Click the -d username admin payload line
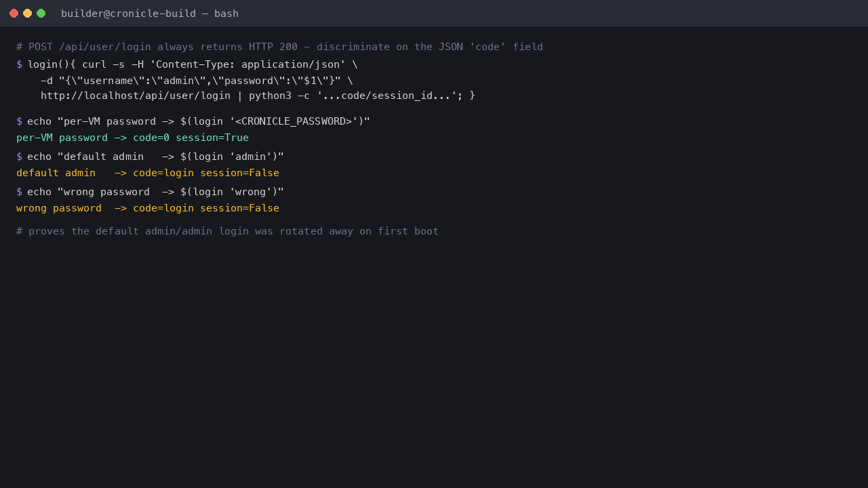868x488 pixels. tap(197, 81)
